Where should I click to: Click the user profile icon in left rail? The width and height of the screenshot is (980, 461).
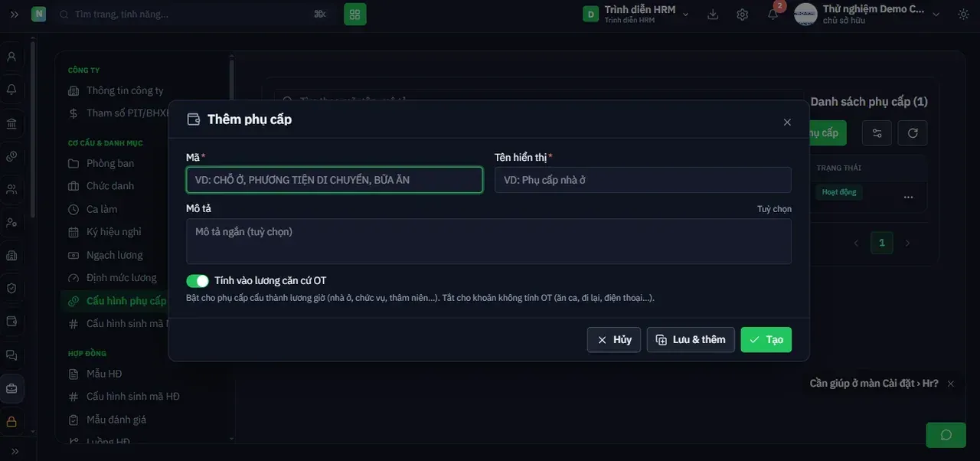tap(11, 57)
